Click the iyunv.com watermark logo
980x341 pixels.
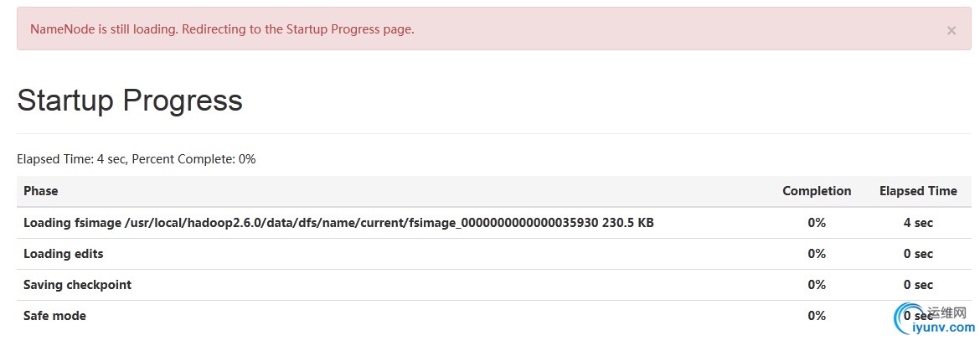pyautogui.click(x=934, y=320)
